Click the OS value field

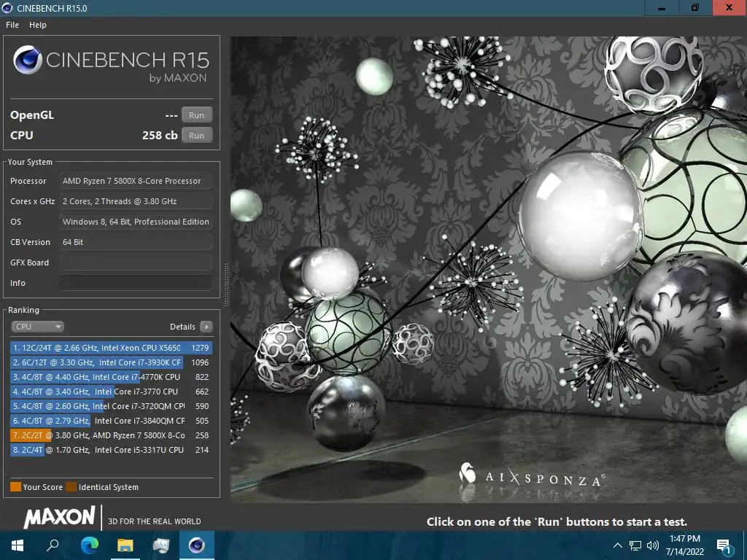[x=136, y=222]
